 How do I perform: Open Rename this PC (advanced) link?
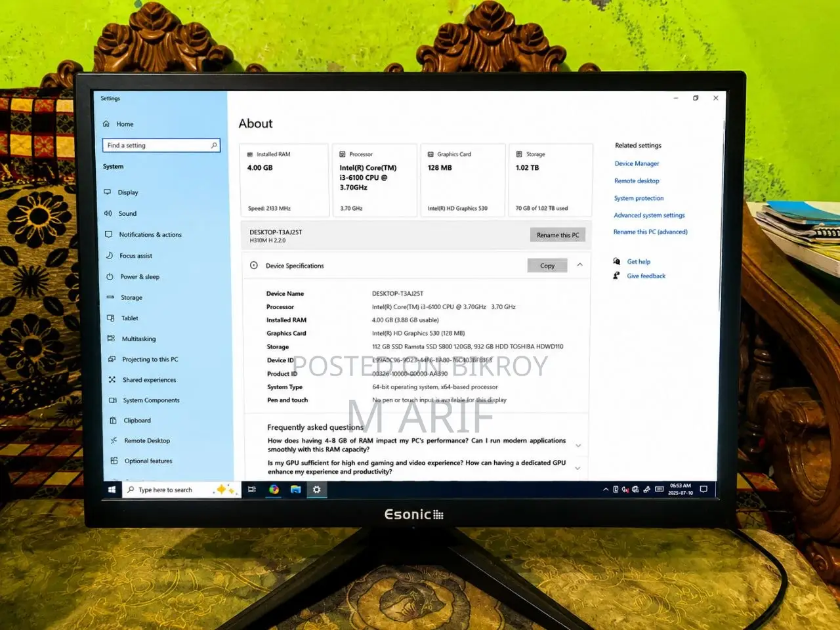click(650, 232)
